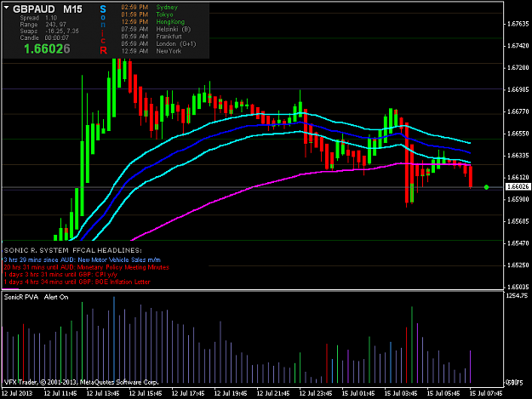Click the 12 Jul 17:45 time label
532x399 pixels.
(x=188, y=394)
